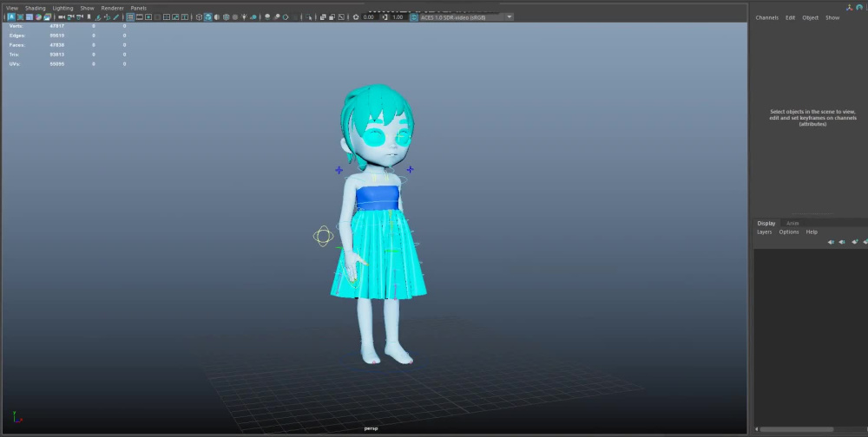
Task: Click the Exposure value field 0.00
Action: (x=369, y=17)
